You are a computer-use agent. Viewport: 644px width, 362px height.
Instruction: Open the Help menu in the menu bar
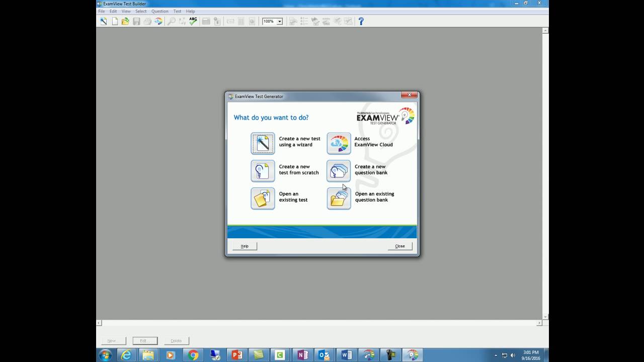190,11
